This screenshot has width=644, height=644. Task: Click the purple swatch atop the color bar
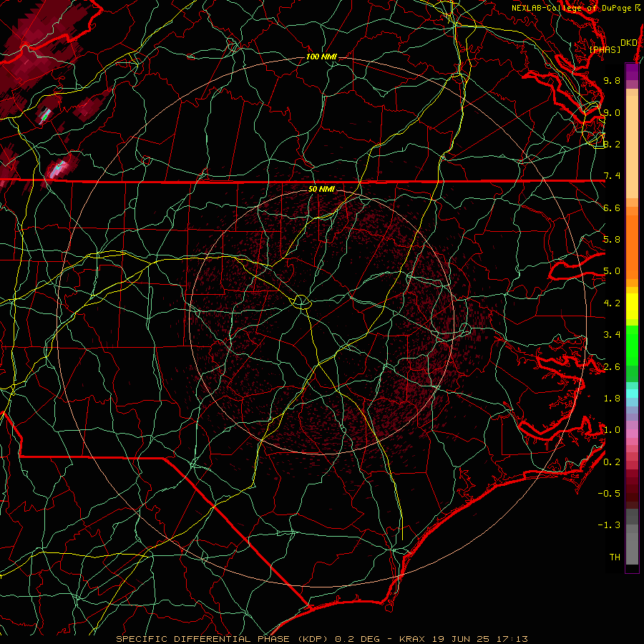tap(632, 72)
